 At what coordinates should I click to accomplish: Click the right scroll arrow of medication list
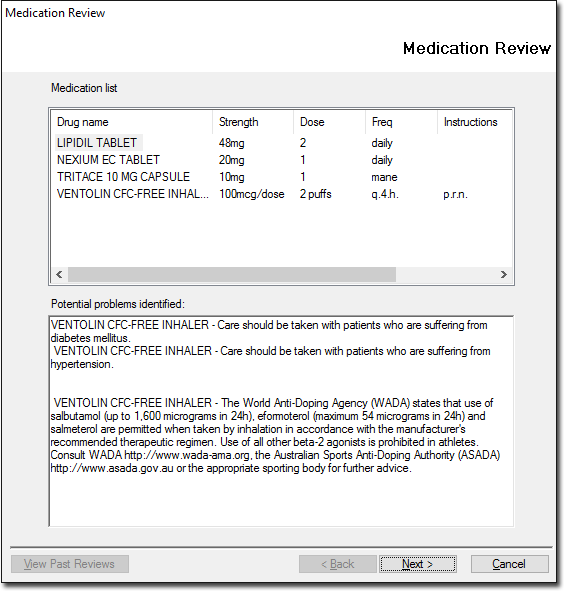pos(503,274)
